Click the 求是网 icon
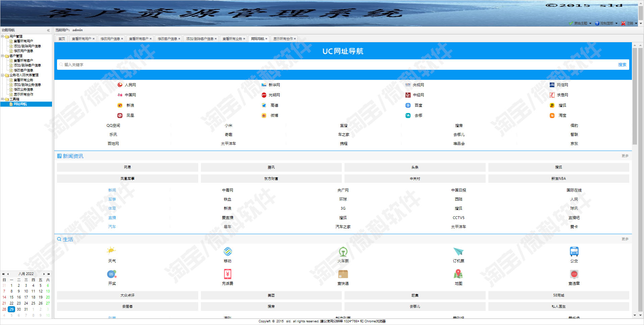 point(552,95)
